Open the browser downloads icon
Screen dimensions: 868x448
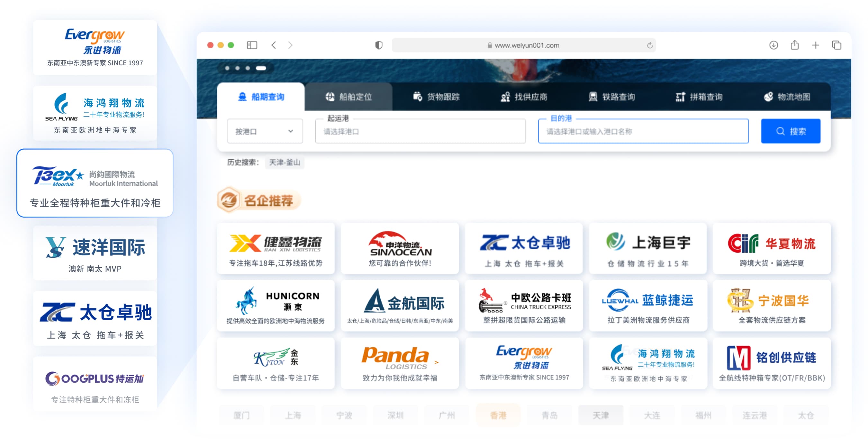(774, 45)
